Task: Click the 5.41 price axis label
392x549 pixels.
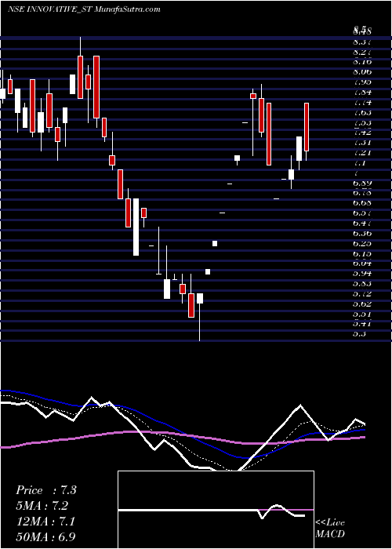Action: coord(362,323)
